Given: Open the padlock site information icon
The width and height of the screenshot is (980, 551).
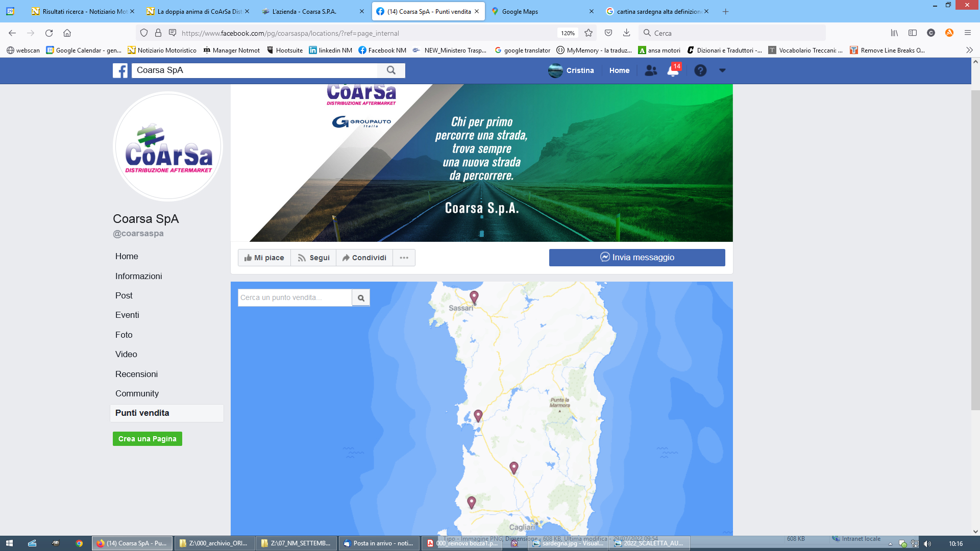Looking at the screenshot, I should [x=158, y=33].
